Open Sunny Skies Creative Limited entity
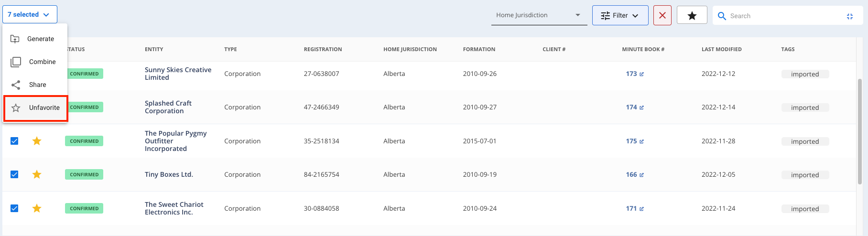 click(178, 74)
